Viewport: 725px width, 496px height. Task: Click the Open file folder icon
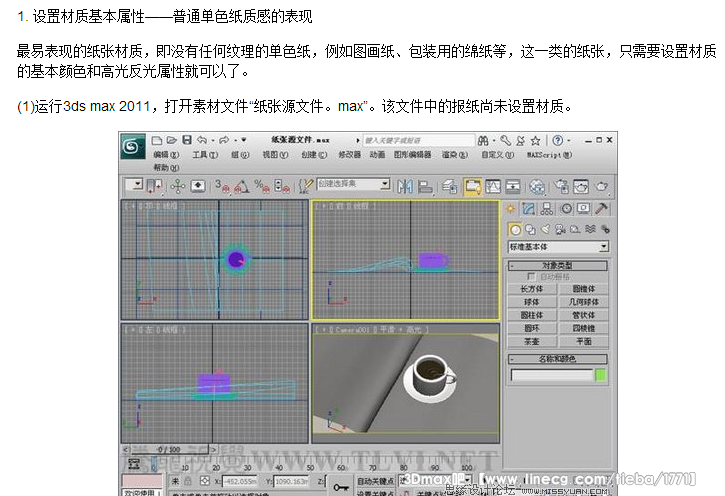172,140
